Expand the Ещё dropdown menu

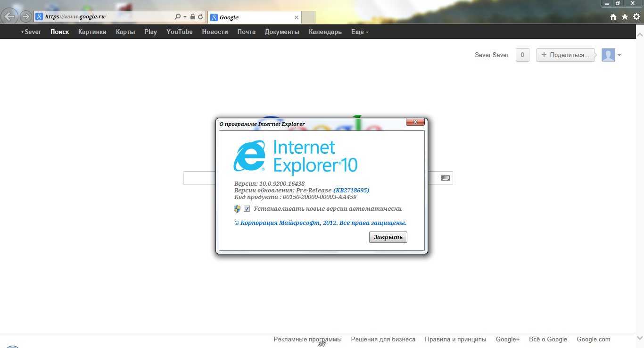[360, 32]
